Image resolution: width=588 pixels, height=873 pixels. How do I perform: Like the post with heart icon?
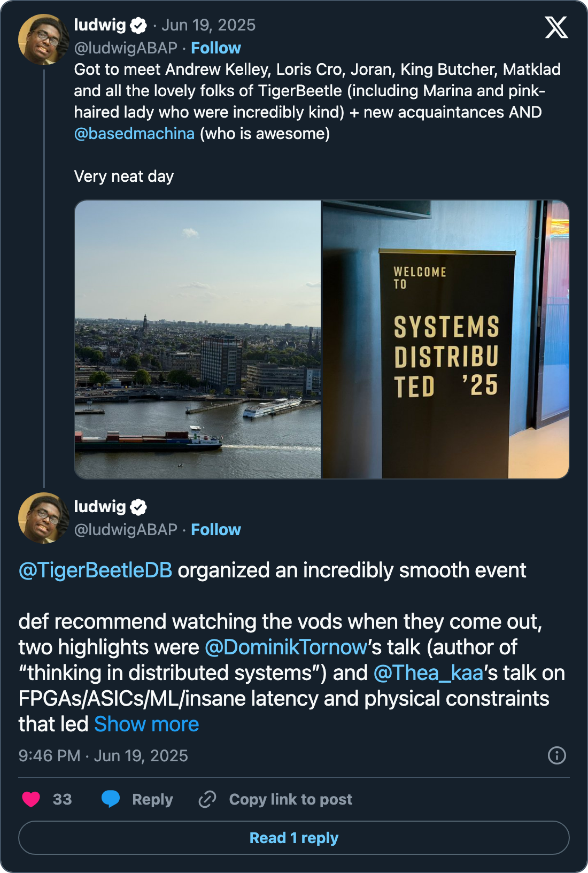[x=31, y=799]
